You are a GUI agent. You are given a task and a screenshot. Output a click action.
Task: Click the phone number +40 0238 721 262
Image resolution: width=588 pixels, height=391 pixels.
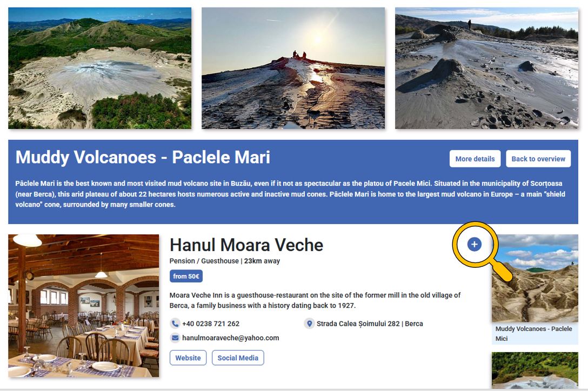pos(211,323)
